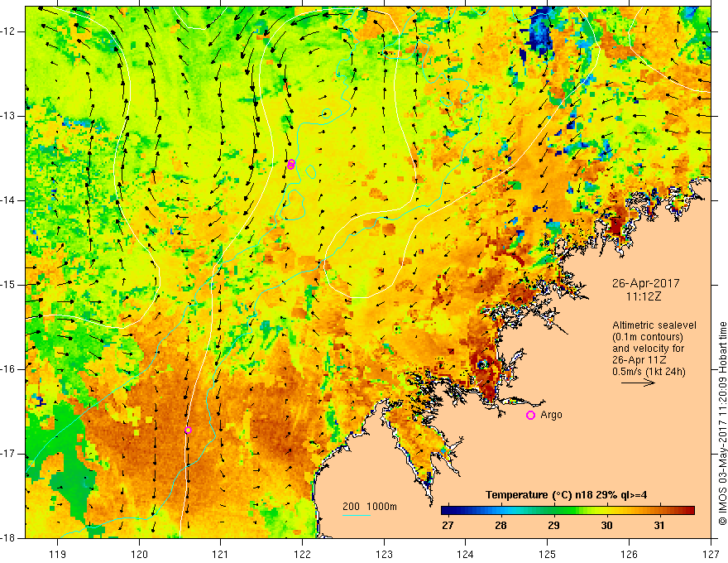The width and height of the screenshot is (728, 563).
Task: Click the 'Argo' legend label
Action: point(551,415)
